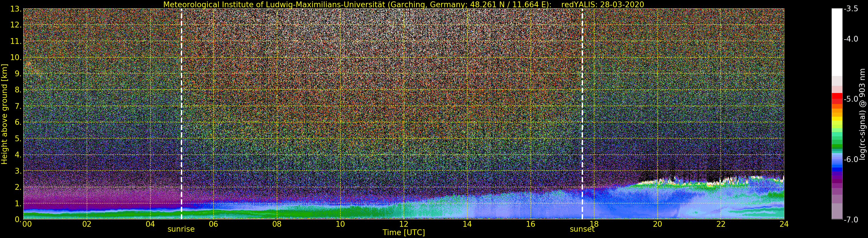868x238 pixels.
Task: Click the white top section of the colorbar
Action: click(x=837, y=42)
